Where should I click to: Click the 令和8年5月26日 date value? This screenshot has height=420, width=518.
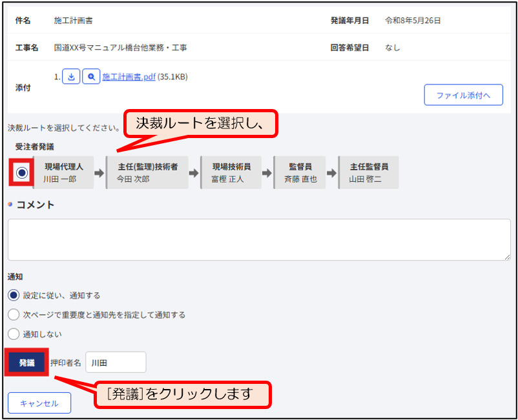[413, 21]
